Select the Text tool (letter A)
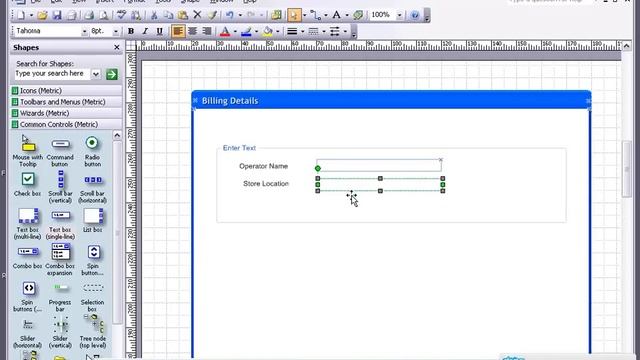Screen dimensions: 640x360 pyautogui.click(x=336, y=16)
